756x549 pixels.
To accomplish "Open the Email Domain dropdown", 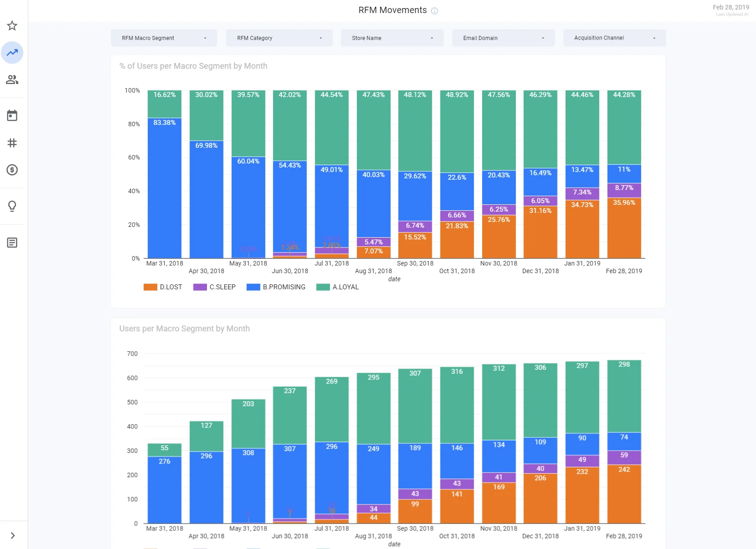I will 503,38.
